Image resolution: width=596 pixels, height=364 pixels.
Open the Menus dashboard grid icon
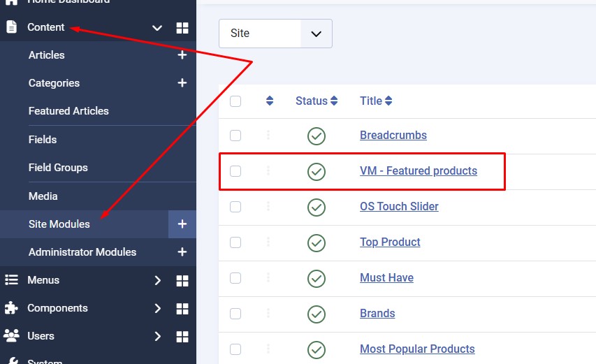click(182, 280)
